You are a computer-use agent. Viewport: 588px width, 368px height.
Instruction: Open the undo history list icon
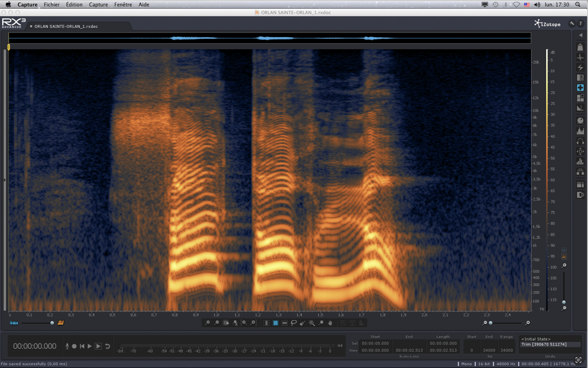tap(578, 360)
